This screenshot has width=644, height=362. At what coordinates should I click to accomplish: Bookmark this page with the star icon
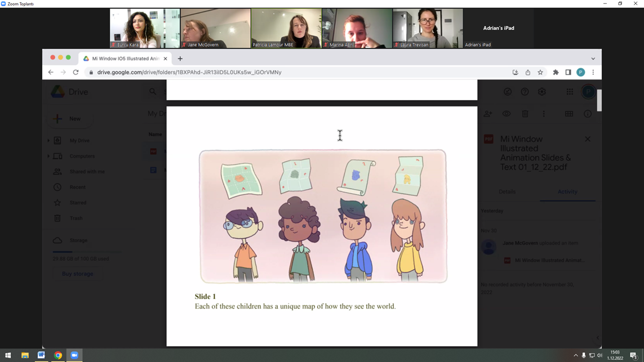(x=540, y=72)
